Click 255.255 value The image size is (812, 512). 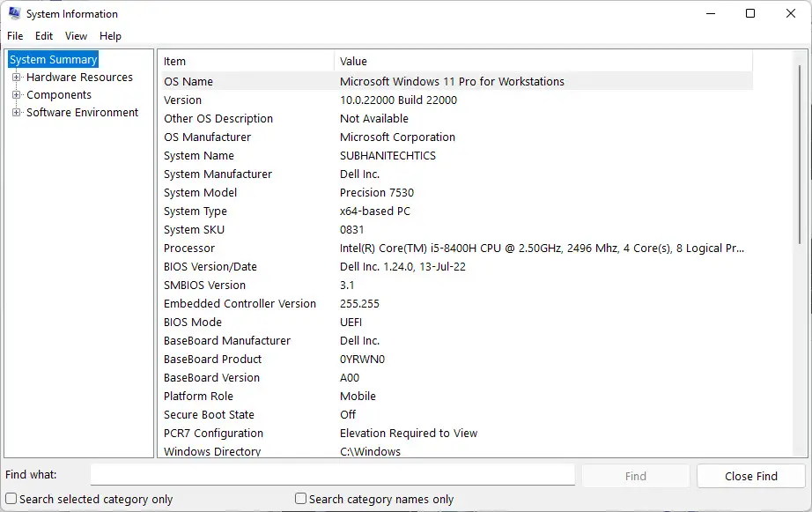(359, 304)
